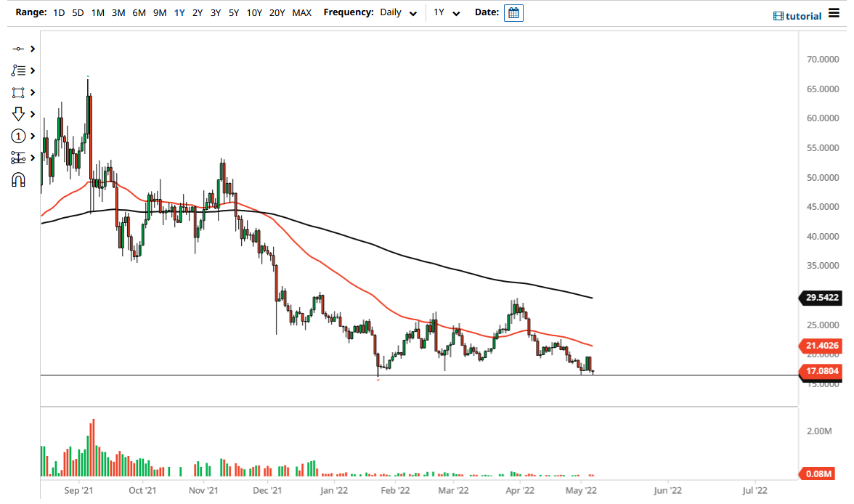The height and width of the screenshot is (504, 854).
Task: Select the 2Y range tab
Action: point(197,12)
